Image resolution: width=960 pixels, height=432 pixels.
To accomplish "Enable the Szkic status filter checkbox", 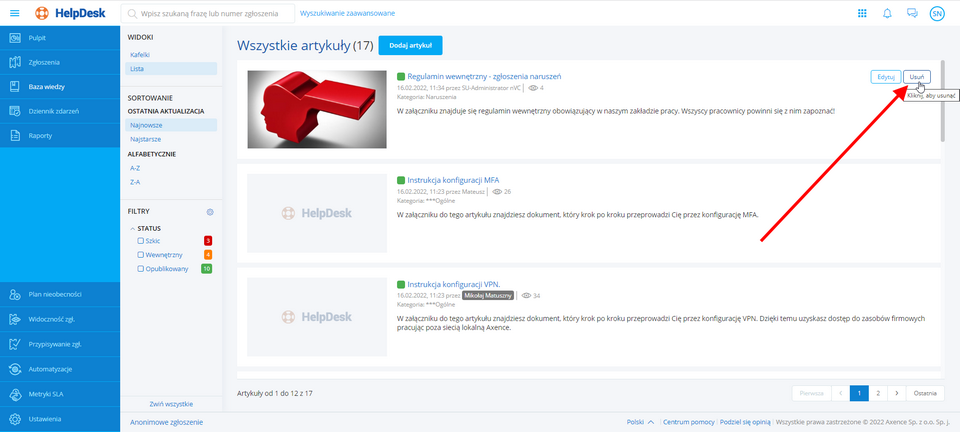I will coord(141,241).
